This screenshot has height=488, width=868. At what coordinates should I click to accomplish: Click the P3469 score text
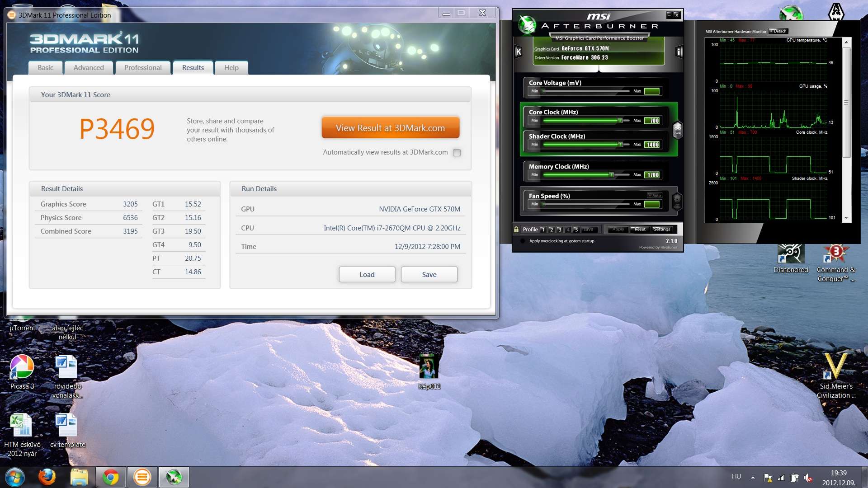click(x=117, y=129)
